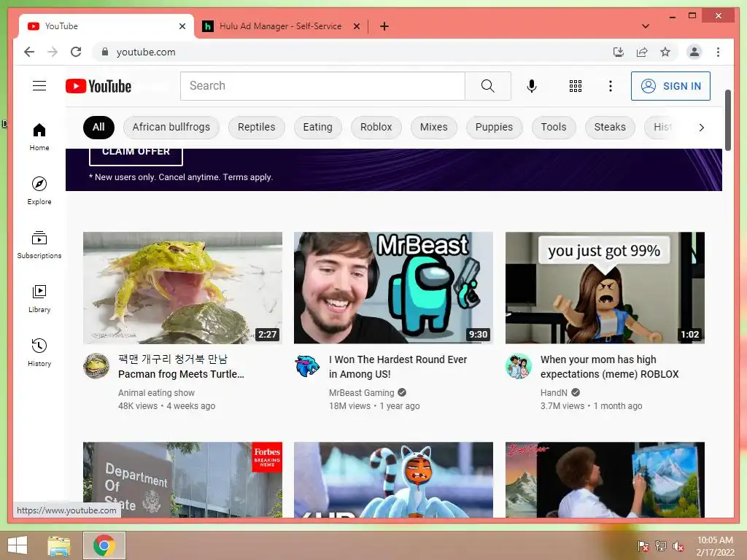The width and height of the screenshot is (747, 560).
Task: Click Chrome icon in taskbar
Action: 104,545
